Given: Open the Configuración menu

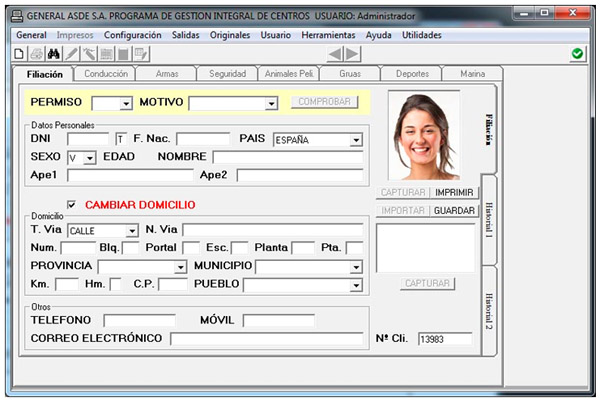Looking at the screenshot, I should tap(132, 34).
